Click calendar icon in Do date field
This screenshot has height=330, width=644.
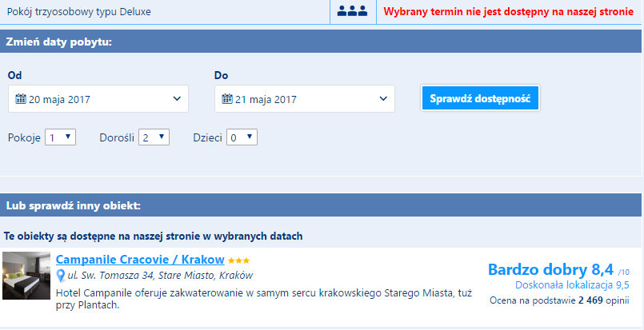click(227, 99)
